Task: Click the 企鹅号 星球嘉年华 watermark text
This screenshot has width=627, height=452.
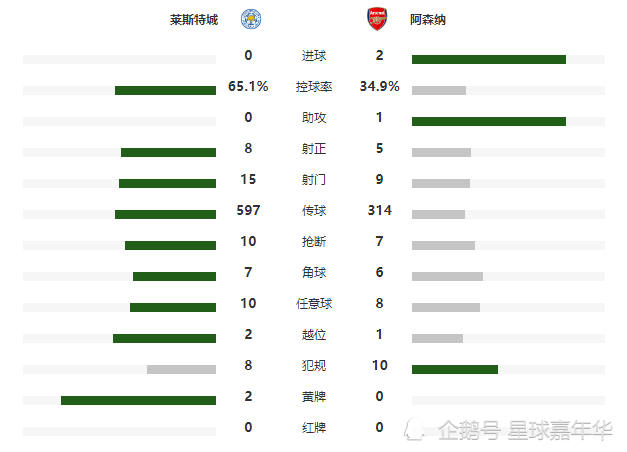Action: 525,430
